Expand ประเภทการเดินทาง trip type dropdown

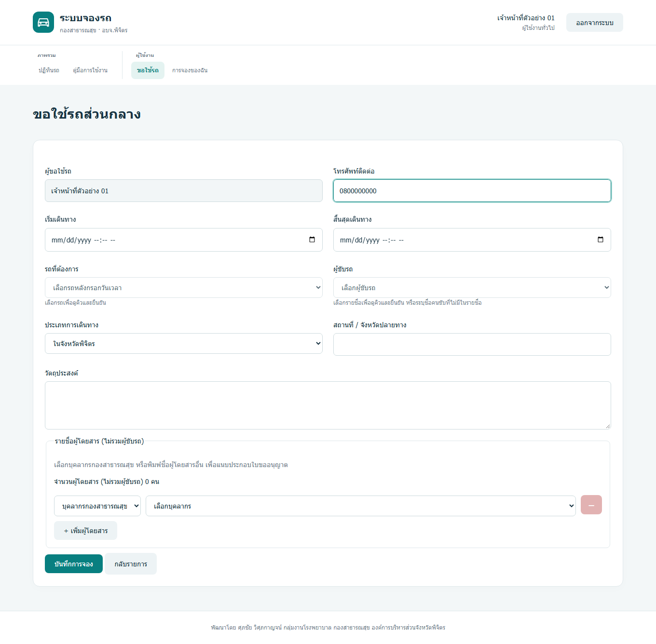(184, 343)
